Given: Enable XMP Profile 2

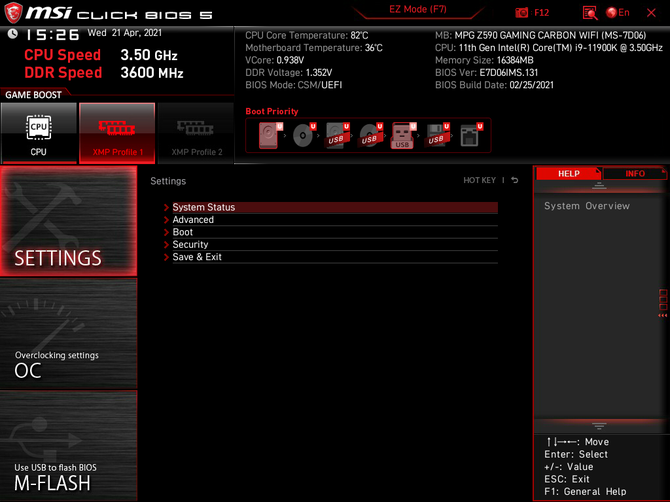Looking at the screenshot, I should point(196,133).
